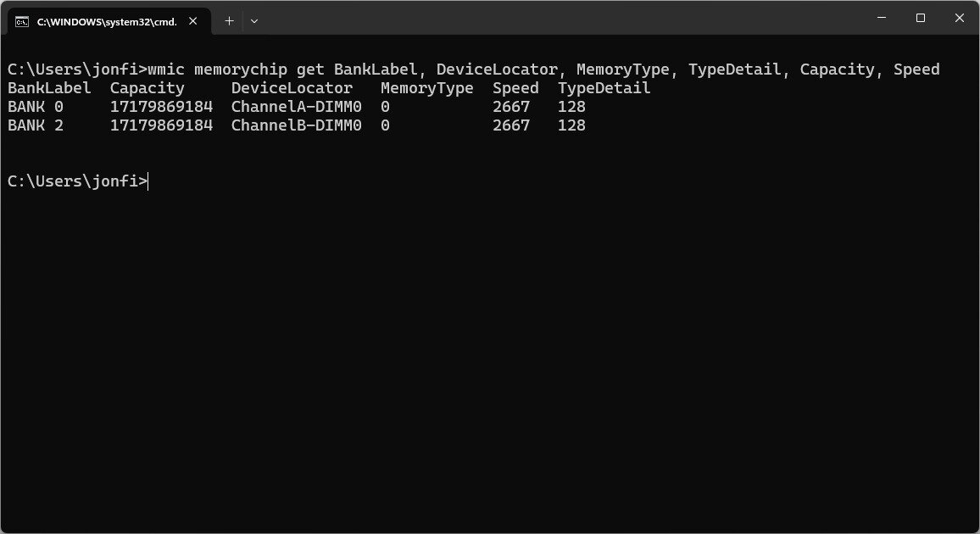Image resolution: width=980 pixels, height=534 pixels.
Task: Select the Speed header label
Action: click(515, 87)
